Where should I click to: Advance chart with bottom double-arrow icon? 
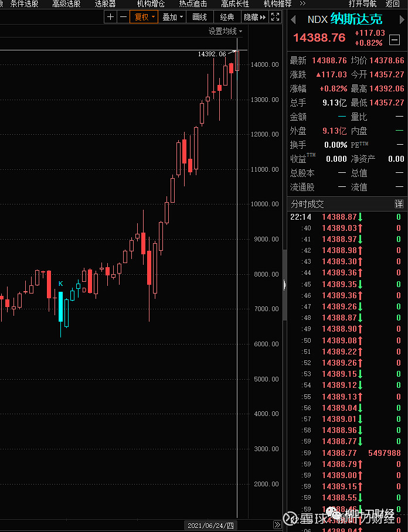click(277, 524)
